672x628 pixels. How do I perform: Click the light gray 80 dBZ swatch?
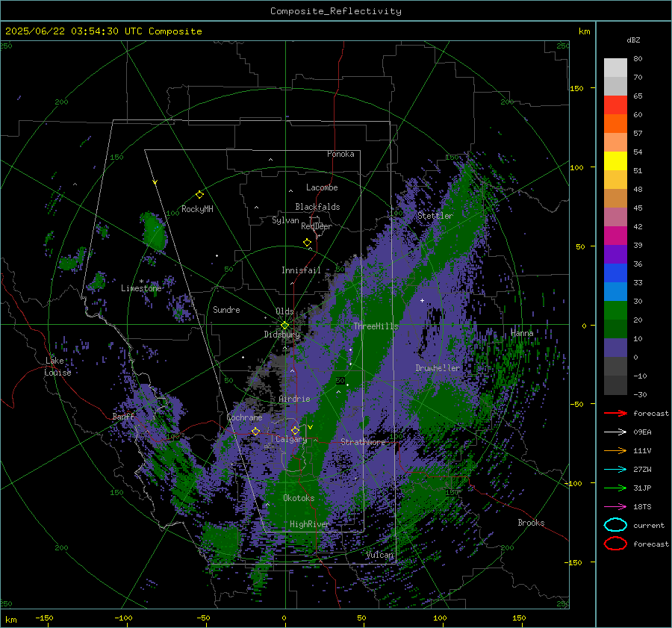pyautogui.click(x=615, y=67)
